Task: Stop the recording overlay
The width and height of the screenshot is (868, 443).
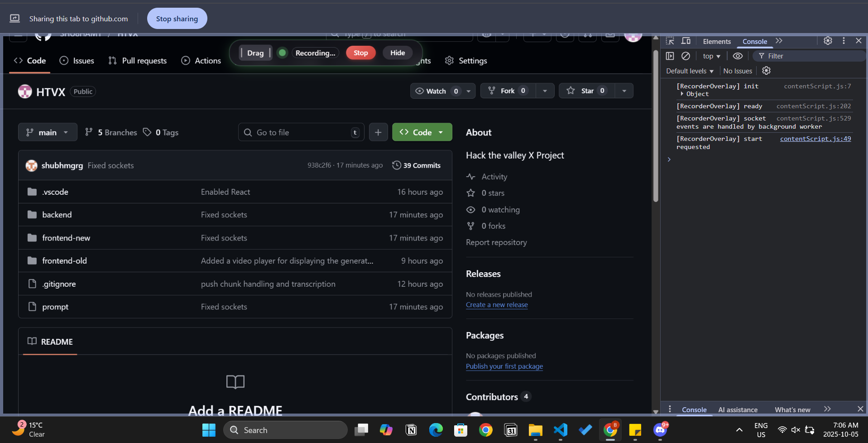Action: pyautogui.click(x=360, y=53)
